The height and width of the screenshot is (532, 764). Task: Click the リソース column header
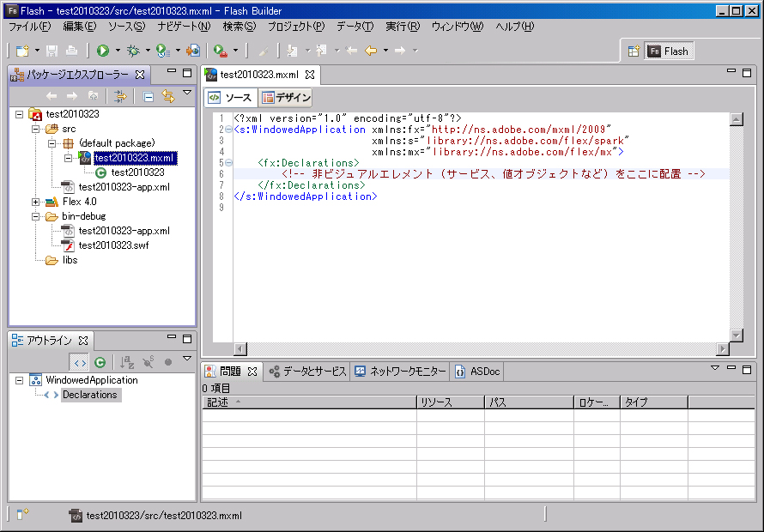tap(451, 402)
